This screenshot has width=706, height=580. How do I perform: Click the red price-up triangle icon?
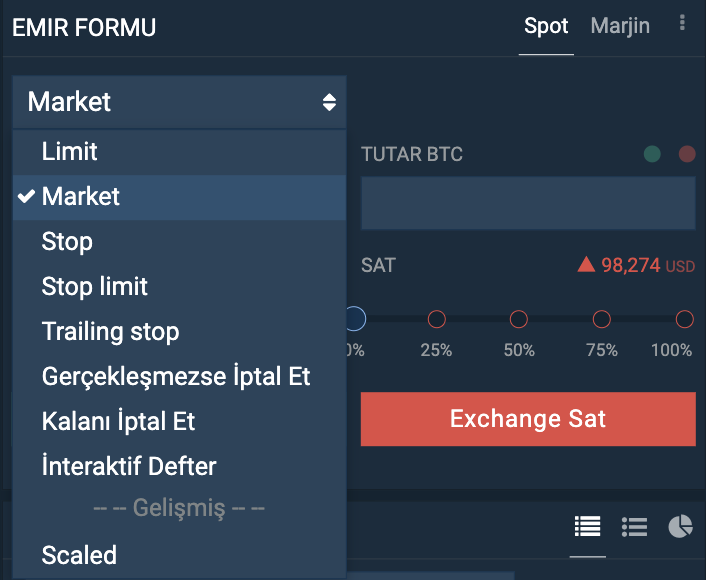point(586,264)
